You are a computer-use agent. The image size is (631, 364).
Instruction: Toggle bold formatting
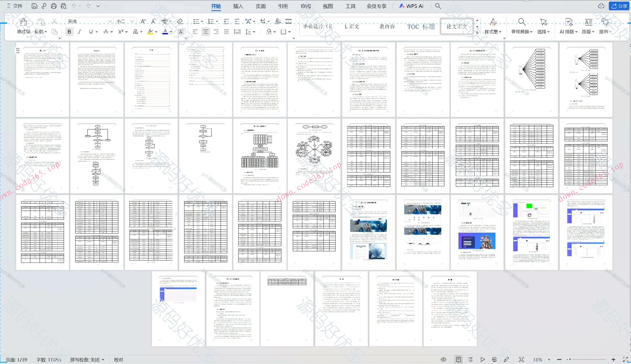point(69,32)
